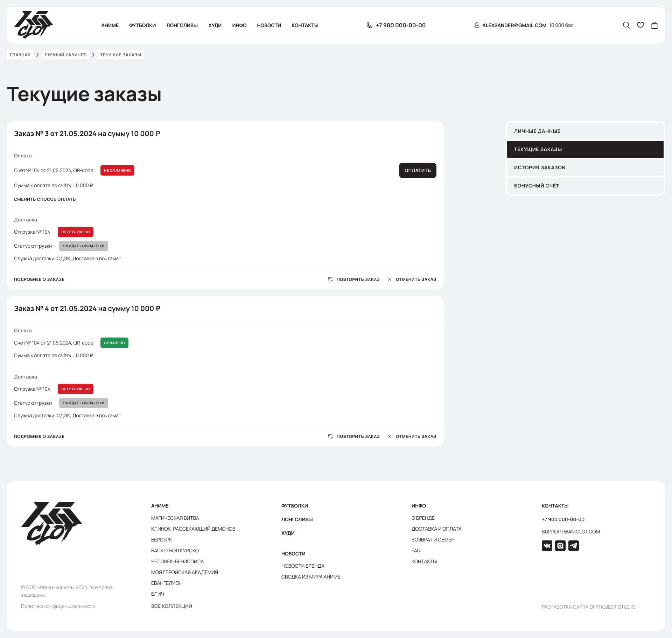Open the search magnifier icon

pos(626,25)
